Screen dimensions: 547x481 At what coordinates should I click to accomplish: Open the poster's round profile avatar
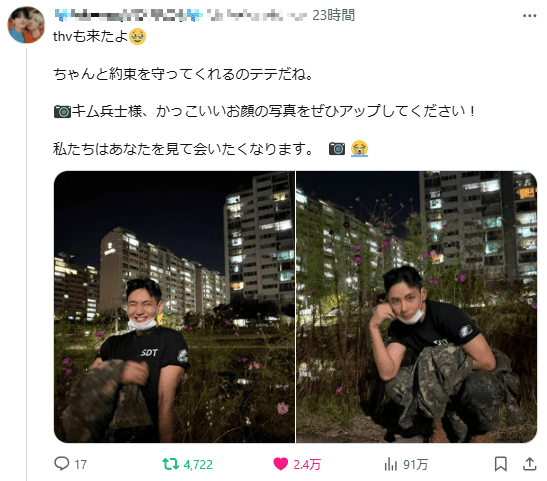pos(26,25)
